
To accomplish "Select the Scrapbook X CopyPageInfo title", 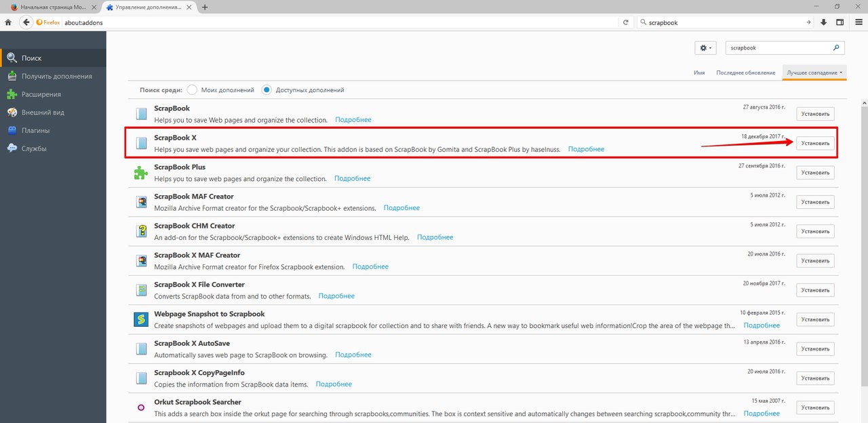I will click(x=199, y=373).
